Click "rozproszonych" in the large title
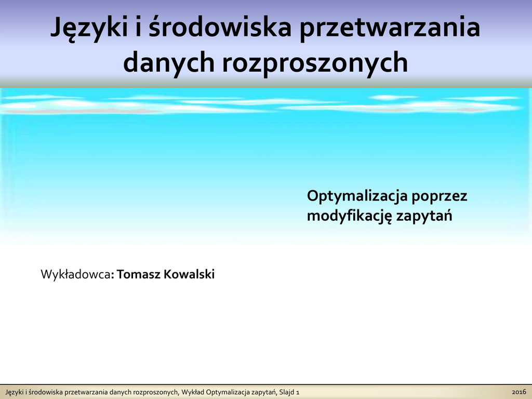Image resolution: width=532 pixels, height=399 pixels. (x=315, y=62)
